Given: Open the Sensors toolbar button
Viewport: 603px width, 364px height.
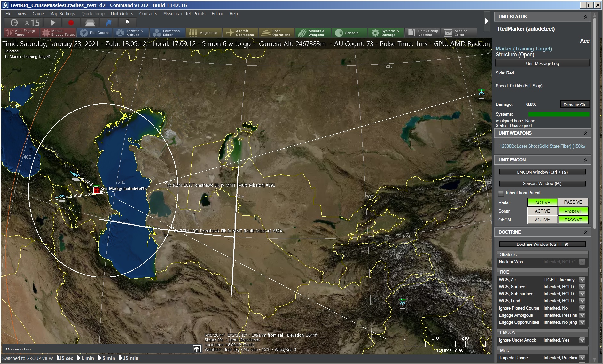Looking at the screenshot, I should (x=350, y=33).
